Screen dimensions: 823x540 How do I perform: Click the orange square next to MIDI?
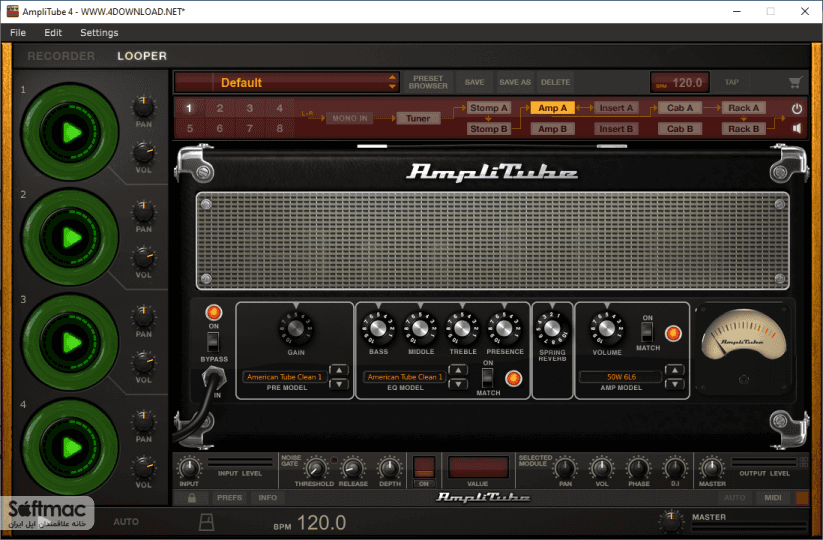click(x=803, y=497)
